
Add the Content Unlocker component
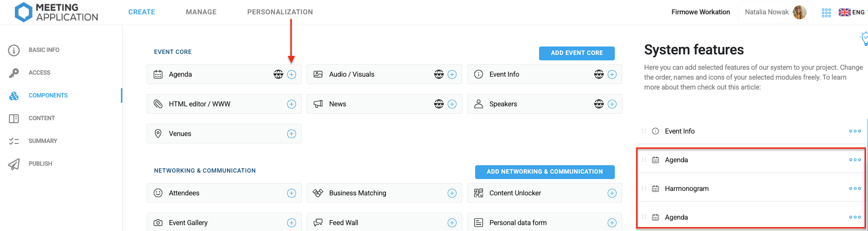(612, 193)
